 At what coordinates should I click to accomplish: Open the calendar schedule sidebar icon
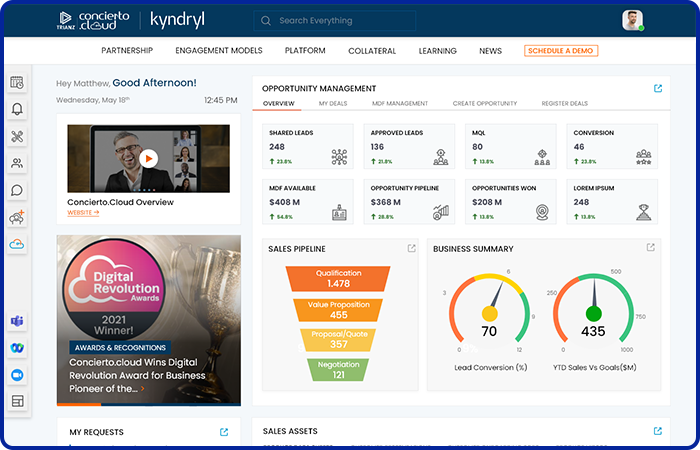(17, 83)
